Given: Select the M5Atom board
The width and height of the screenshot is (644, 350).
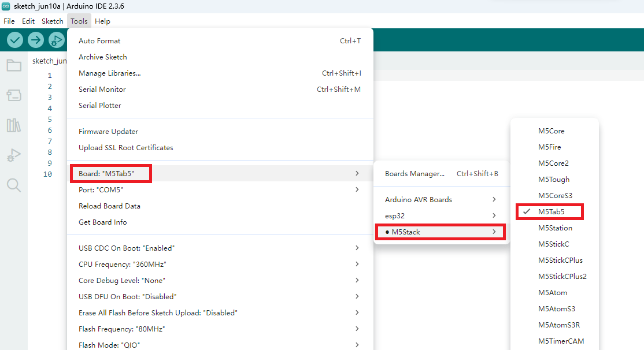Looking at the screenshot, I should pyautogui.click(x=554, y=293).
